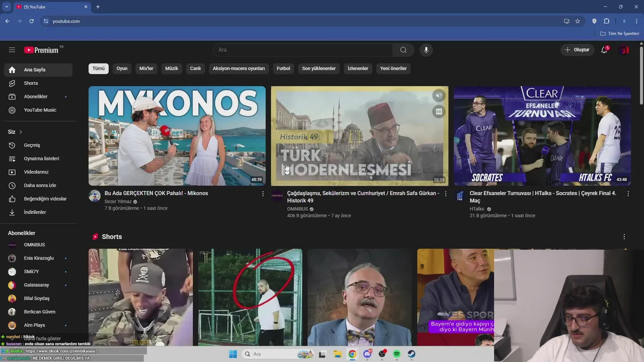
Task: Go to Ana Sayfa in sidebar
Action: click(38, 70)
